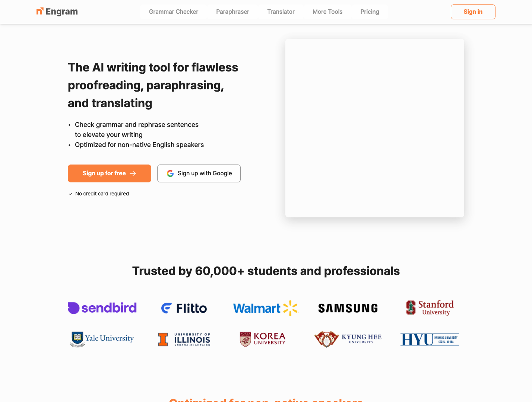This screenshot has width=532, height=402.
Task: Open the Translator tool
Action: pos(281,12)
